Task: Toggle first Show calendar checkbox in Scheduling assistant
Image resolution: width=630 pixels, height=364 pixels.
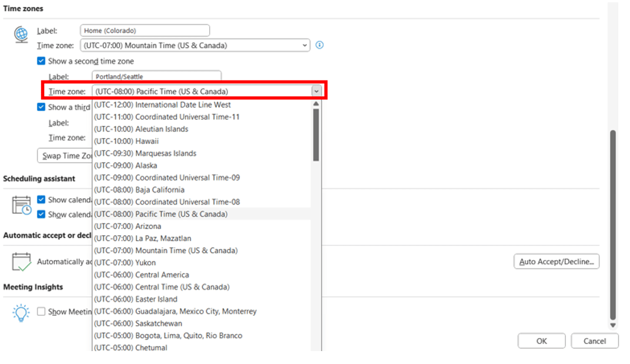Action: 41,200
